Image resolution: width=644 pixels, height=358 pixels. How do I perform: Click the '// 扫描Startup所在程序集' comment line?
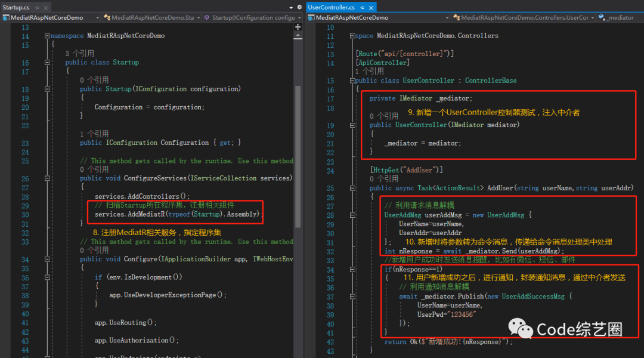tap(165, 205)
